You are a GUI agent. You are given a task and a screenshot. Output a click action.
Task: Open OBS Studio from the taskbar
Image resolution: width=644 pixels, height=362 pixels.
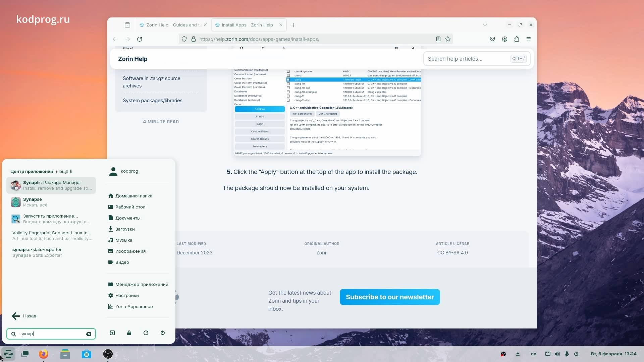click(x=108, y=354)
